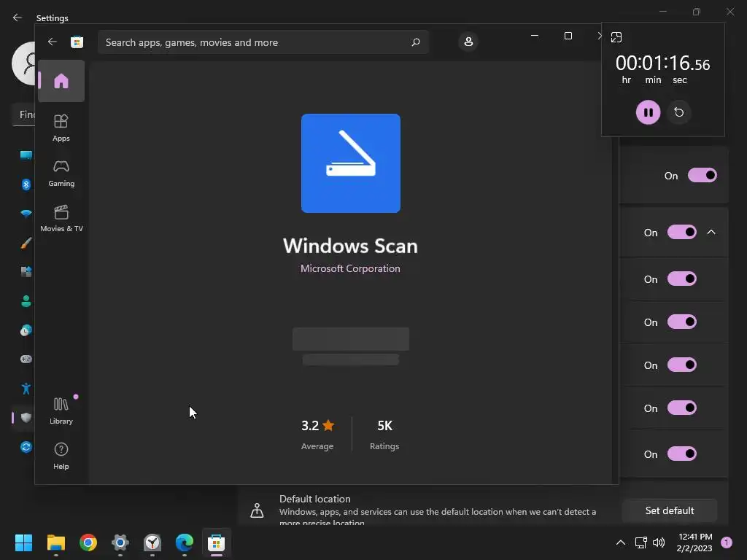Open the notification badge in taskbar
This screenshot has width=747, height=560.
727,542
